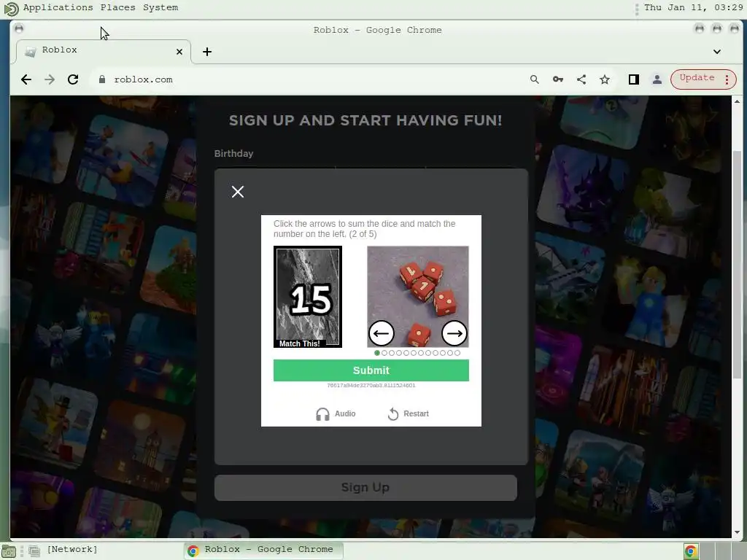Toggle the Chrome side panel icon
747x560 pixels.
coord(634,79)
